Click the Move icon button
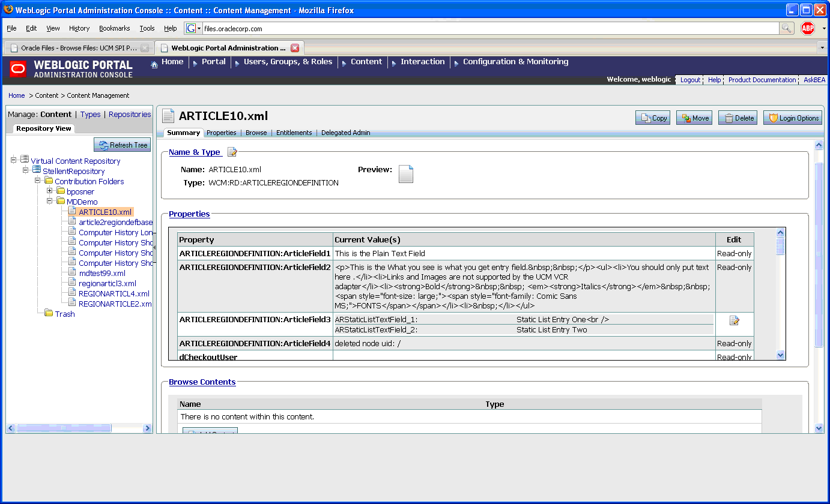 tap(687, 118)
